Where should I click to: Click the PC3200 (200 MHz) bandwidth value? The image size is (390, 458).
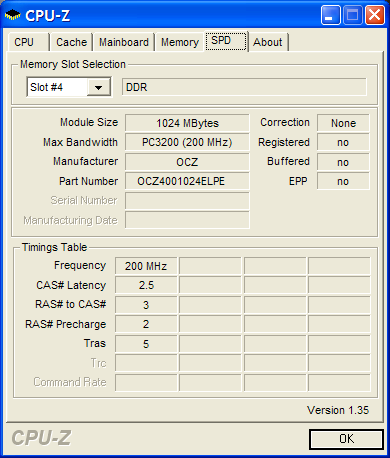click(x=187, y=142)
